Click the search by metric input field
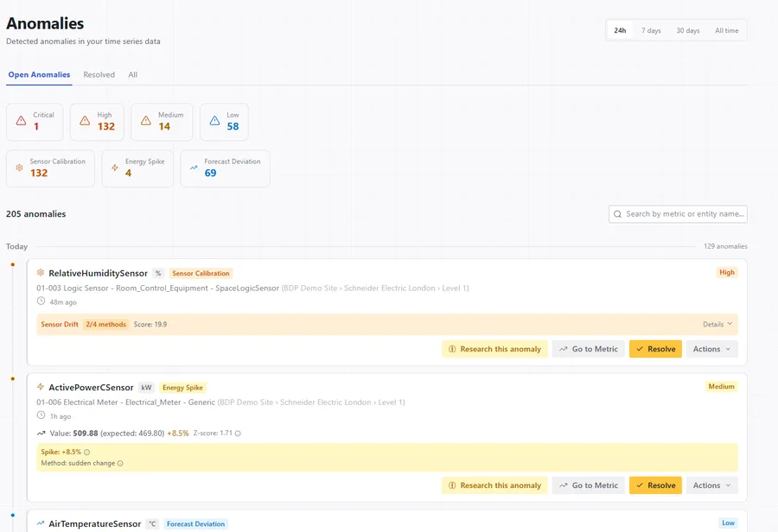This screenshot has width=778, height=532. [x=683, y=213]
